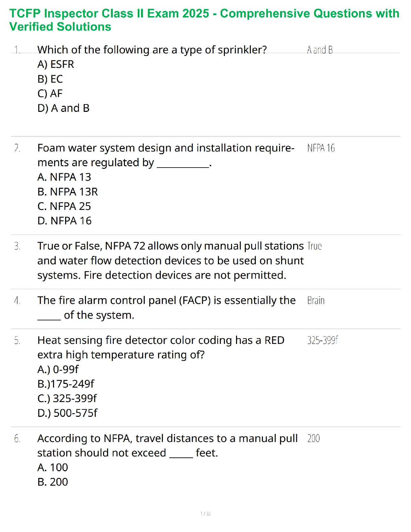The image size is (411, 532).
Task: Pick option "B. 200" under question 6
Action: pyautogui.click(x=53, y=482)
